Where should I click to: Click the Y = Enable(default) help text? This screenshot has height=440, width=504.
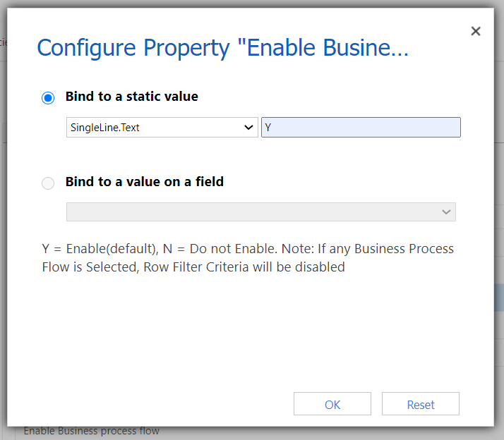[100, 249]
